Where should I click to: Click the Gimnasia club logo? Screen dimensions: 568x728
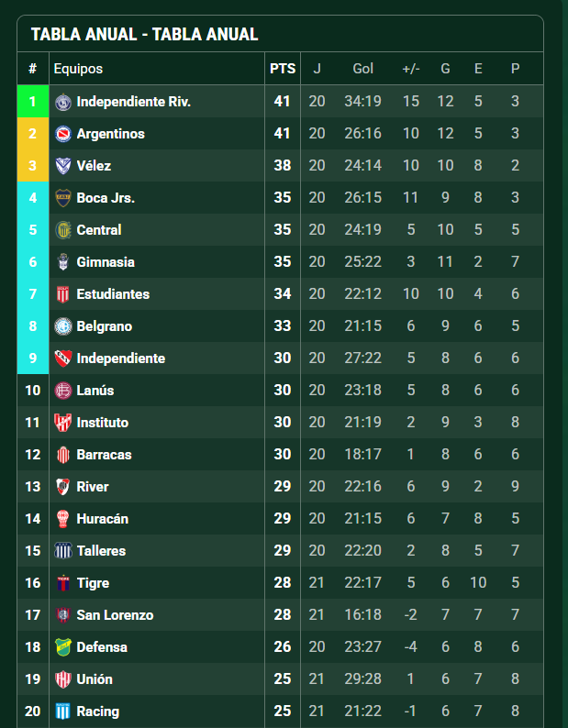click(62, 262)
